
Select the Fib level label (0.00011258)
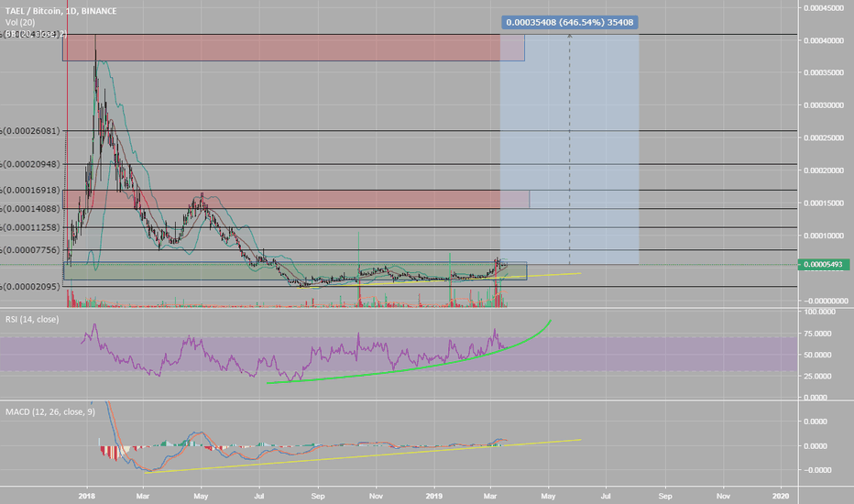point(31,227)
